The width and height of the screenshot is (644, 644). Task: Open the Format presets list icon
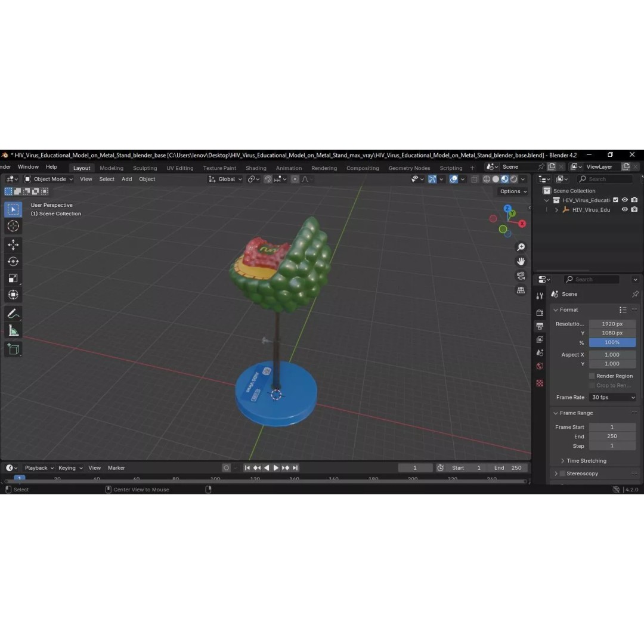623,309
